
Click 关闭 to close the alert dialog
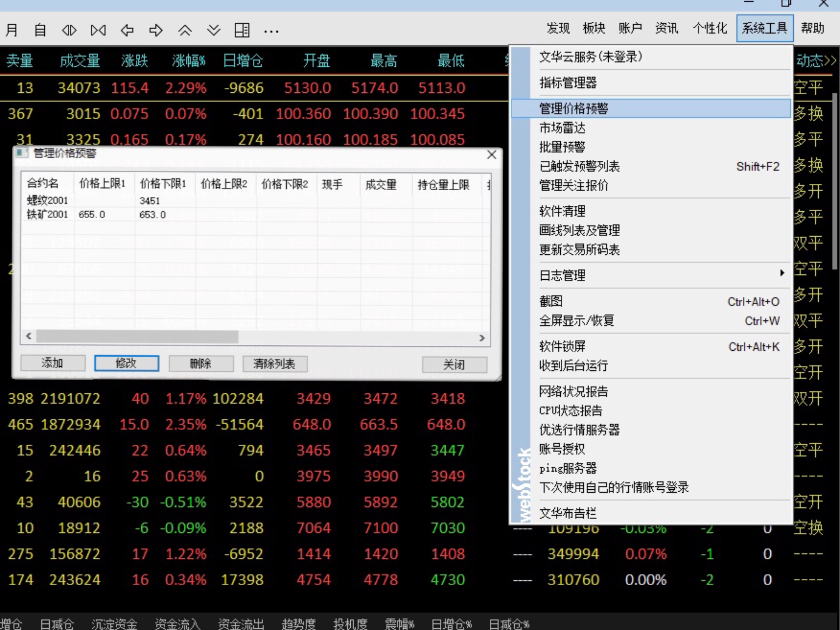[x=454, y=365]
